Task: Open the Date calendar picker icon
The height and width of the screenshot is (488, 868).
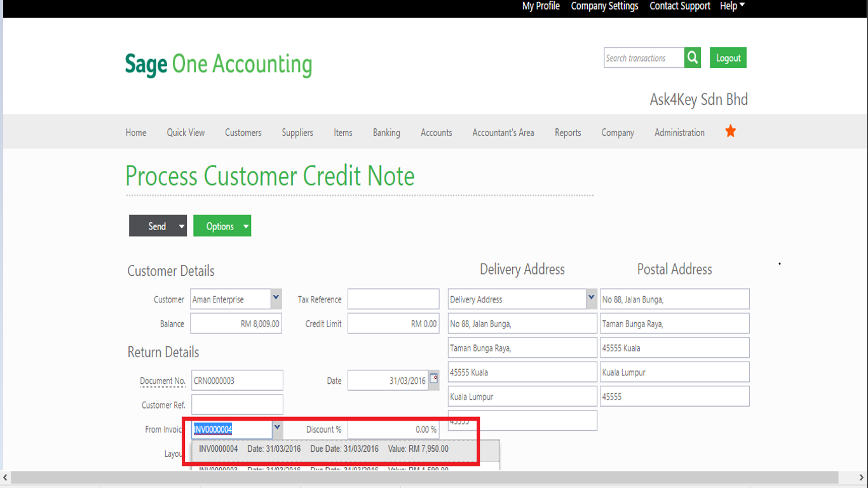Action: (433, 379)
